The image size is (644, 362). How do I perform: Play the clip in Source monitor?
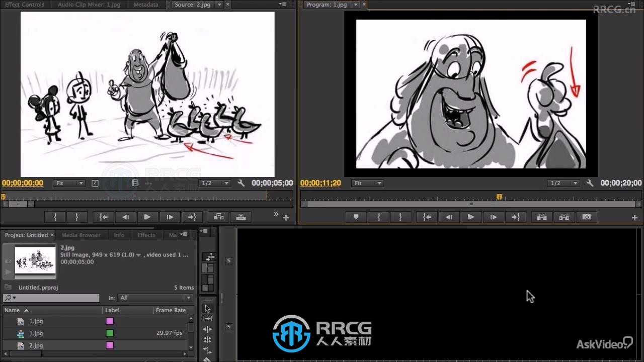click(x=147, y=217)
